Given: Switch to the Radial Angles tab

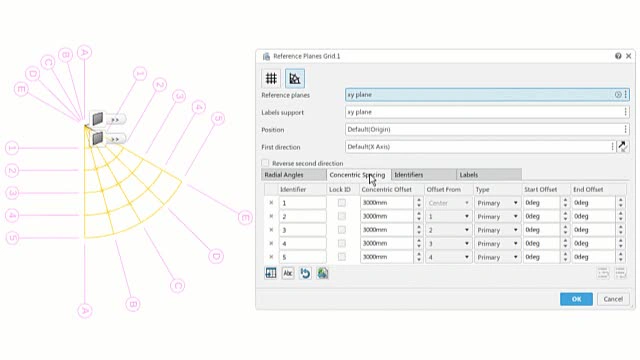Looking at the screenshot, I should point(293,175).
